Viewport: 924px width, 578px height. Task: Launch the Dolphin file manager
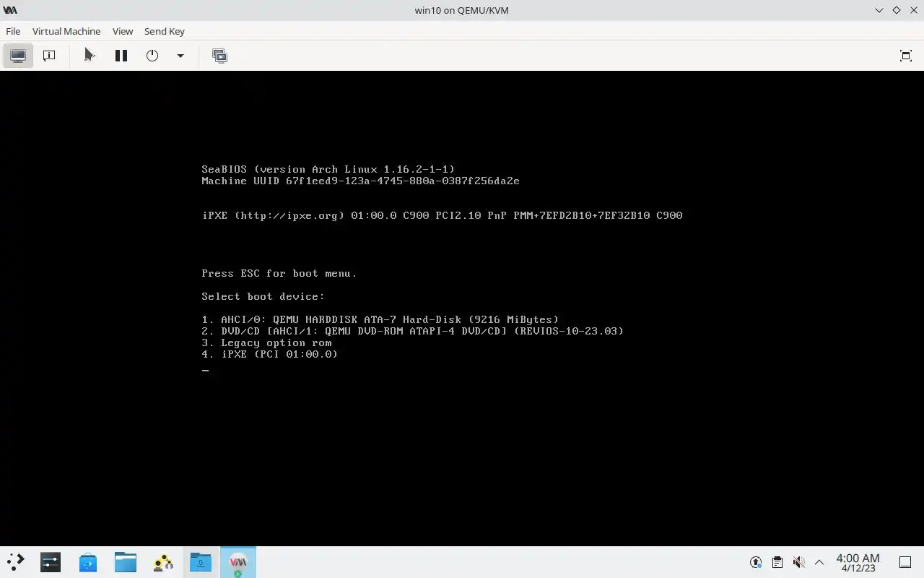click(x=126, y=561)
